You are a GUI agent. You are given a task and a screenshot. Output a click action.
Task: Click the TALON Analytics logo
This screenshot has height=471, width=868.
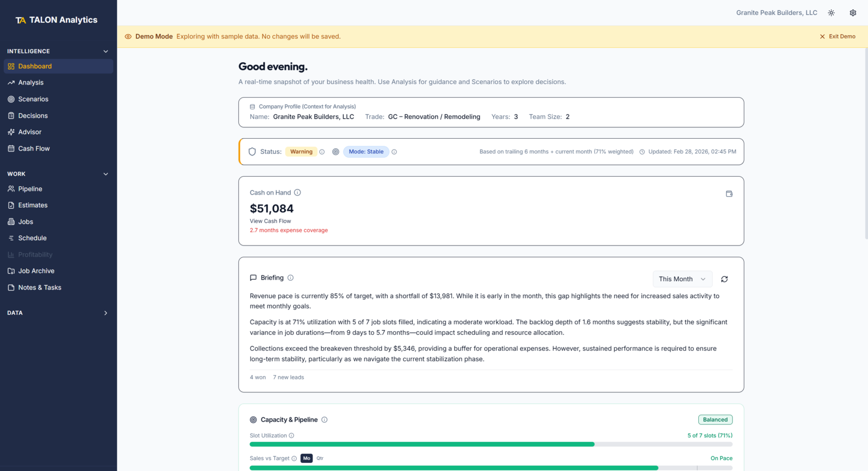click(x=56, y=20)
